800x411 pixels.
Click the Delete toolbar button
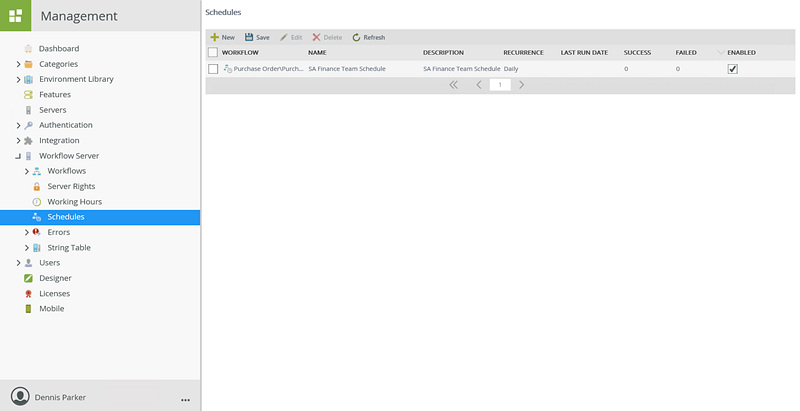click(x=327, y=37)
